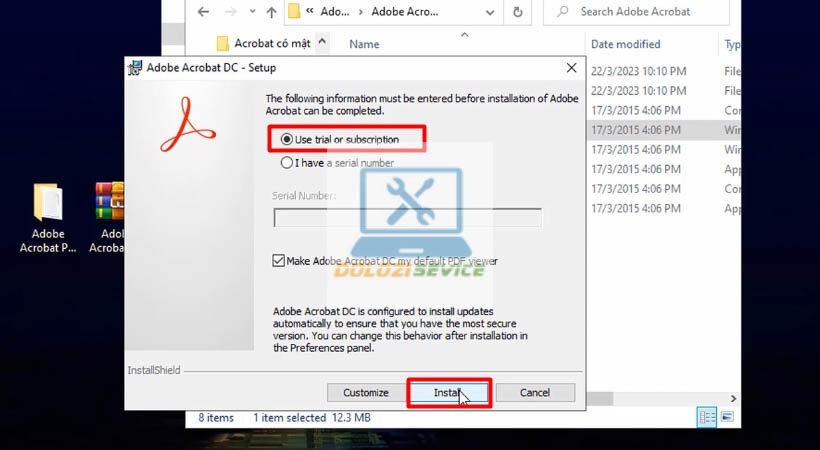The image size is (820, 450).
Task: Select Acrobat có mật folder in navigation pane
Action: (271, 43)
